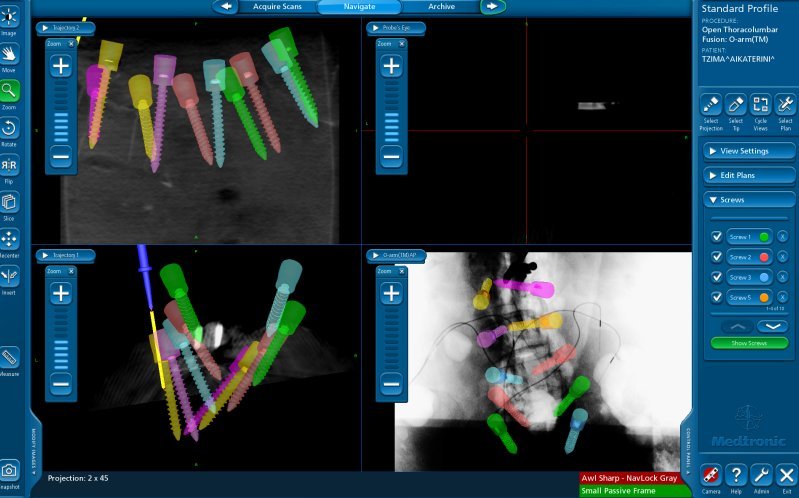Zoom out on Trajectory 1 view
Screen dimensions: 799x498
pos(61,384)
